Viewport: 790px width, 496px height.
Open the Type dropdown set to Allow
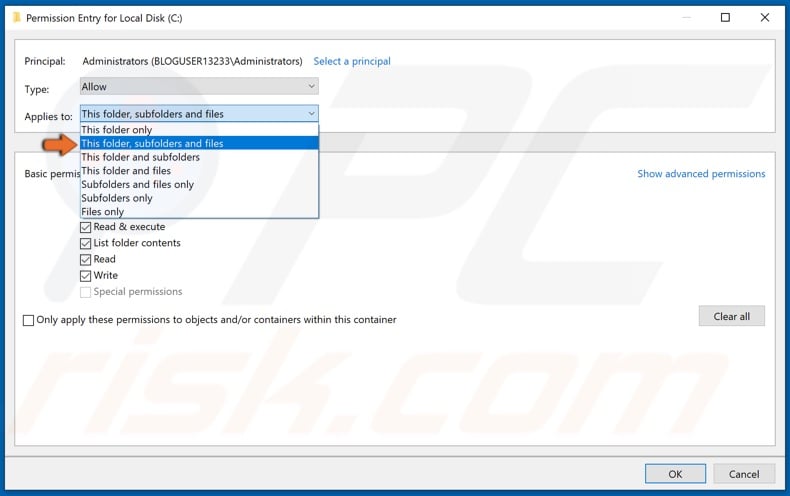[x=199, y=87]
